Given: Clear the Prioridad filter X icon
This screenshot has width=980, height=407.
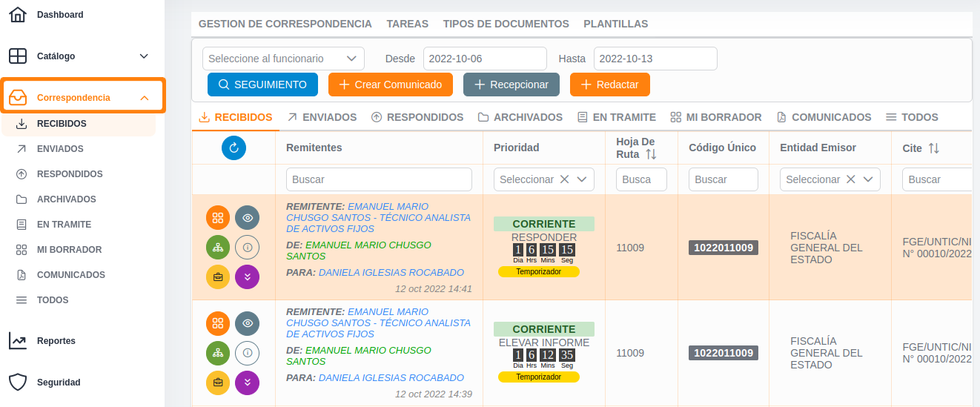Looking at the screenshot, I should 564,179.
